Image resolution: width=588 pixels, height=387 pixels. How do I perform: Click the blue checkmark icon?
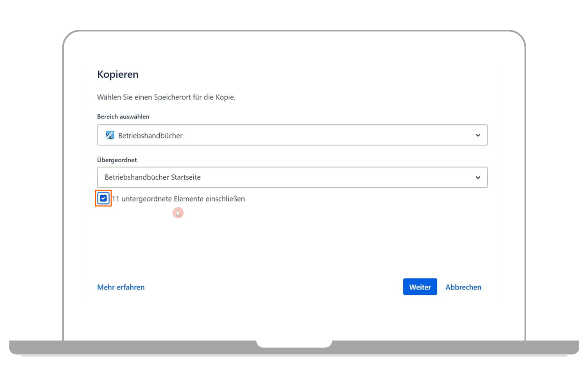[x=103, y=198]
